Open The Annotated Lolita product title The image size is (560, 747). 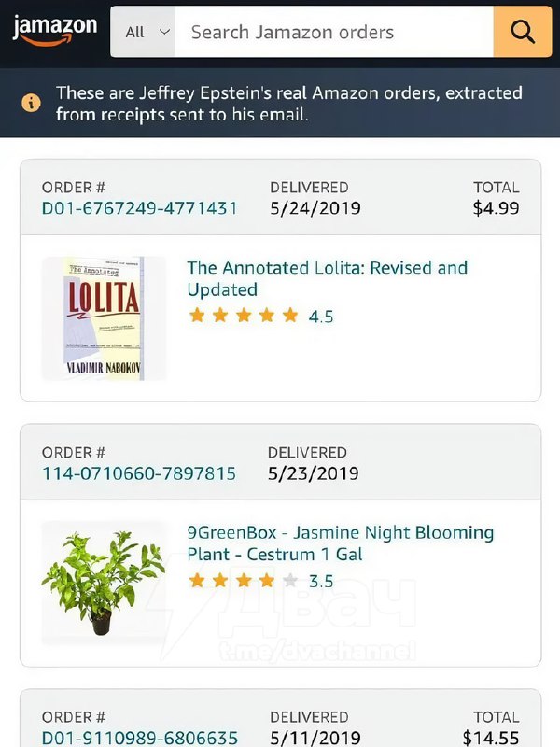327,278
